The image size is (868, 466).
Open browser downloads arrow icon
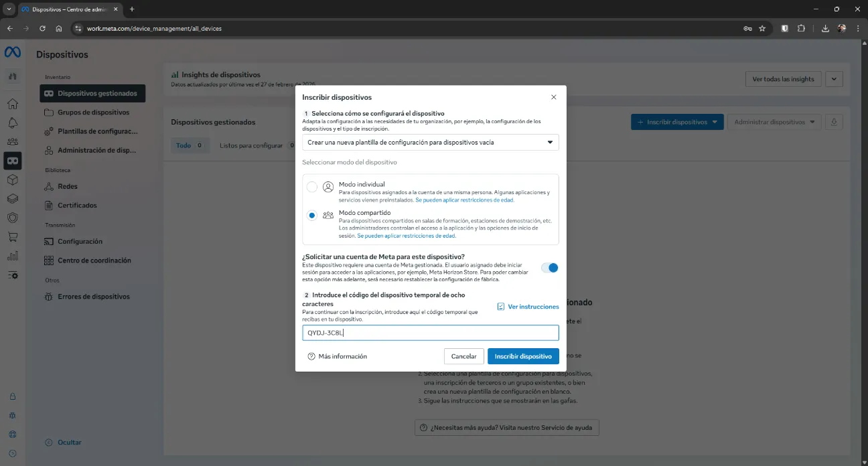click(825, 29)
